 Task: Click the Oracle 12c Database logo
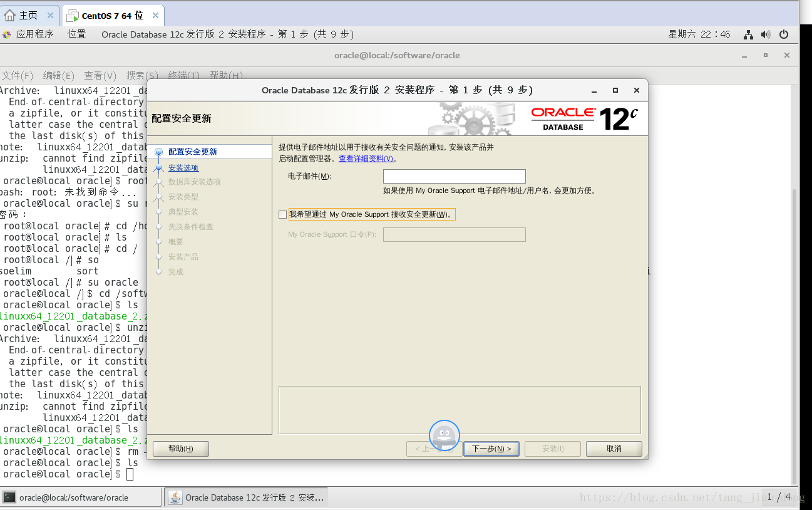[x=585, y=118]
